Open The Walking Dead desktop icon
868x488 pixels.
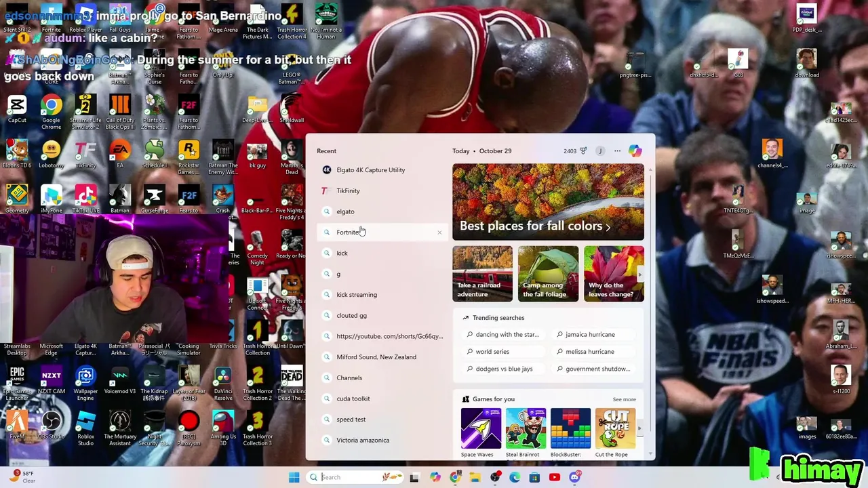292,383
